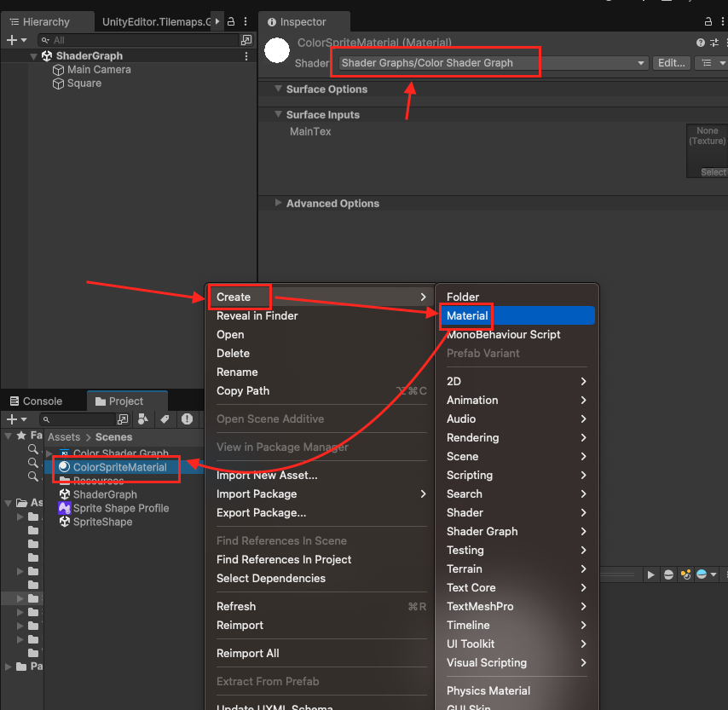The image size is (728, 710).
Task: Expand the Advanced Options section
Action: (278, 203)
